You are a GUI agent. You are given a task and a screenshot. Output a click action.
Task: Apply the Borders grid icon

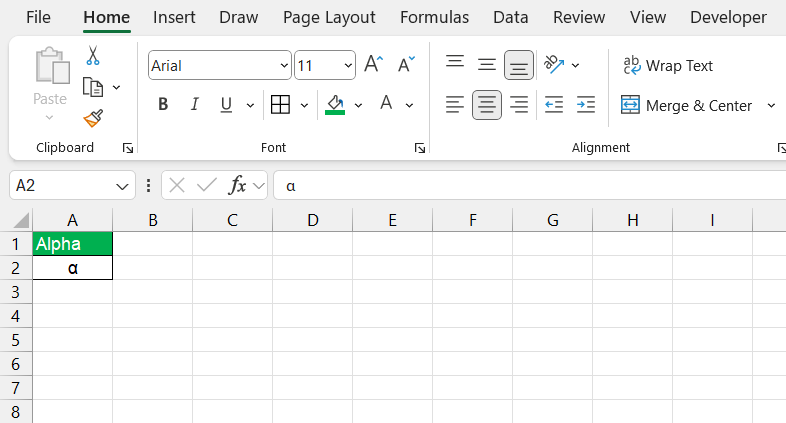point(280,105)
